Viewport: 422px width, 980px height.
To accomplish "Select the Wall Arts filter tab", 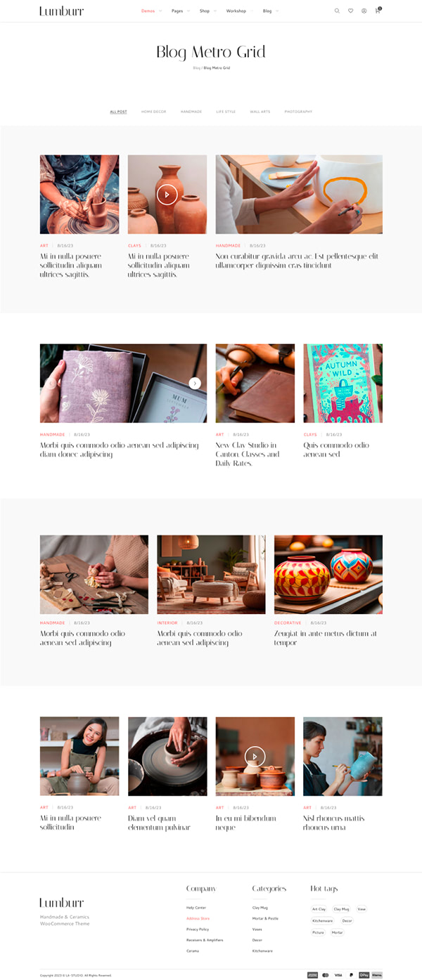I will 260,112.
